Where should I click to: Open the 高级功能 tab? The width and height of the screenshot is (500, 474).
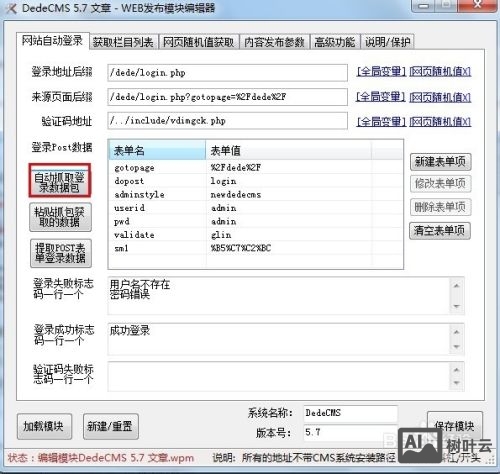tap(335, 42)
